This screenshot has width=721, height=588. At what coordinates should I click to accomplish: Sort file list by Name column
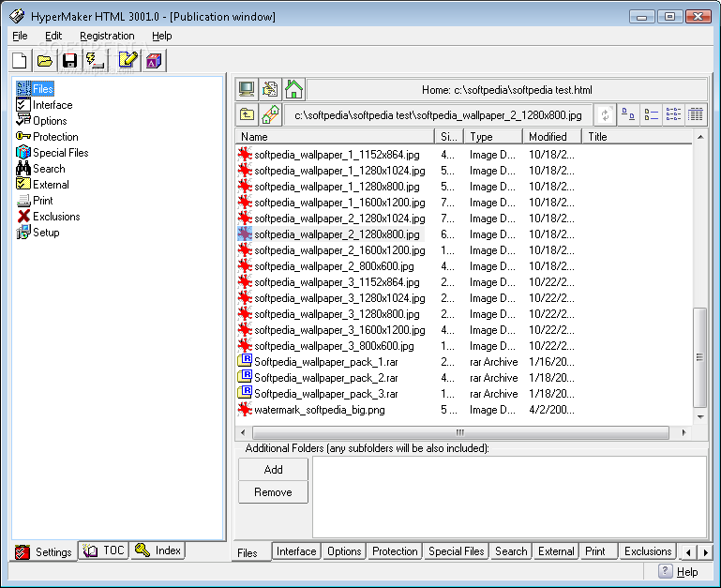click(336, 137)
